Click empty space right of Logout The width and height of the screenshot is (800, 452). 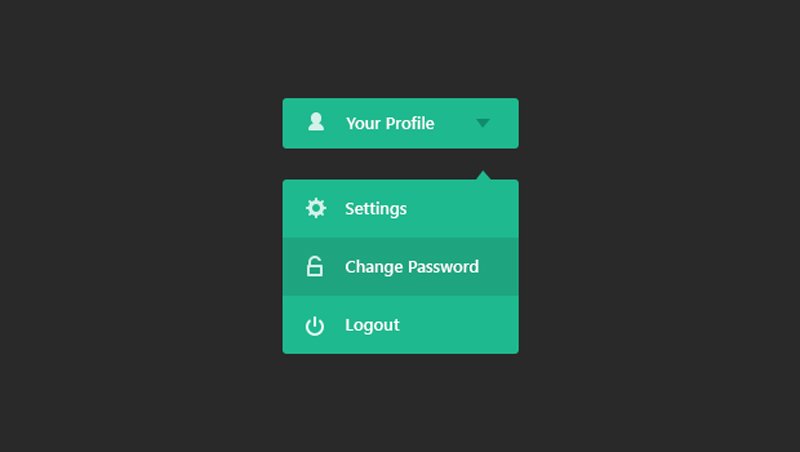pos(459,325)
